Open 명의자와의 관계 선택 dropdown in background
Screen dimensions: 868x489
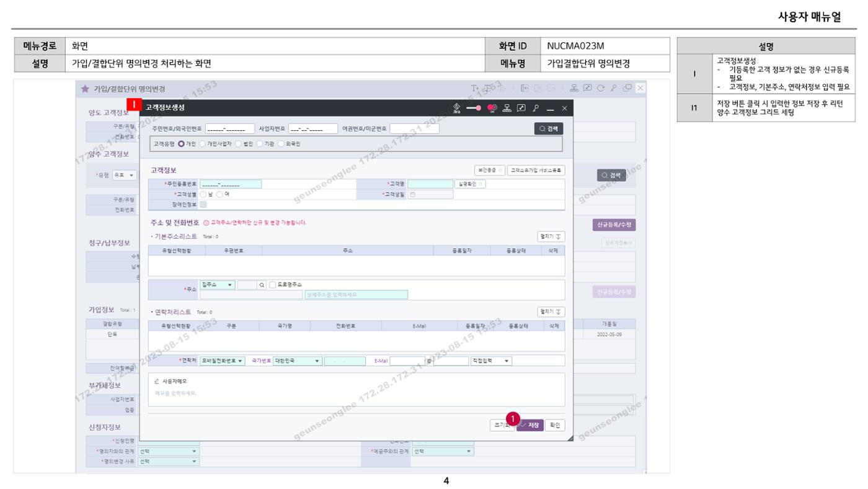[x=169, y=452]
